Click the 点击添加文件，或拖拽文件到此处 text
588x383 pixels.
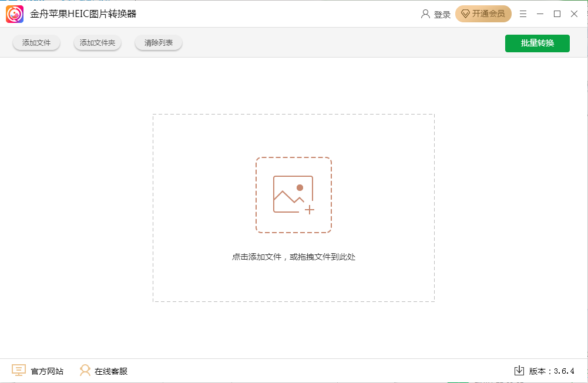[294, 257]
